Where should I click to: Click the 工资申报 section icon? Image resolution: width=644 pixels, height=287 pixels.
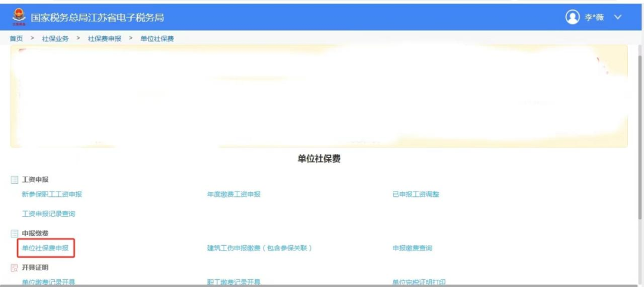(14, 180)
